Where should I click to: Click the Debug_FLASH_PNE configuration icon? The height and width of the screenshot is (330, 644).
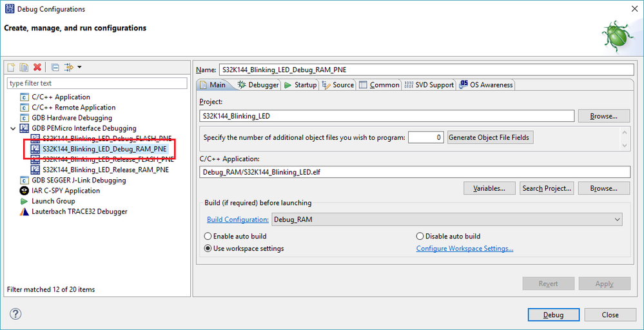35,139
